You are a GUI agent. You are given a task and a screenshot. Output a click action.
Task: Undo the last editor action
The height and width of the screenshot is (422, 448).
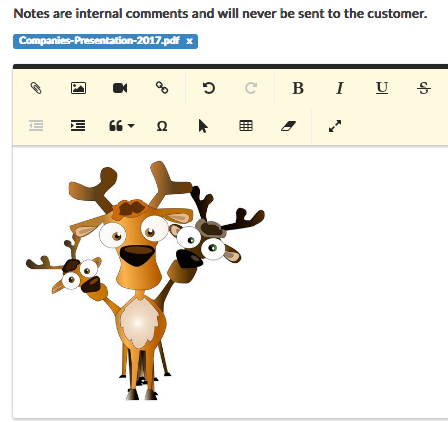pos(209,88)
